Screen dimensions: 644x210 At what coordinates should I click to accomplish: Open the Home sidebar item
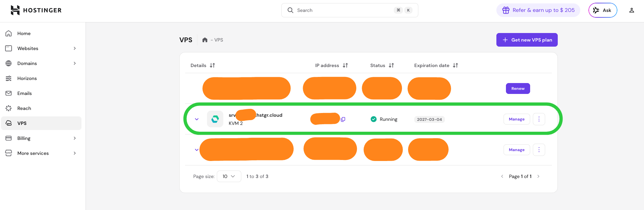click(41, 33)
